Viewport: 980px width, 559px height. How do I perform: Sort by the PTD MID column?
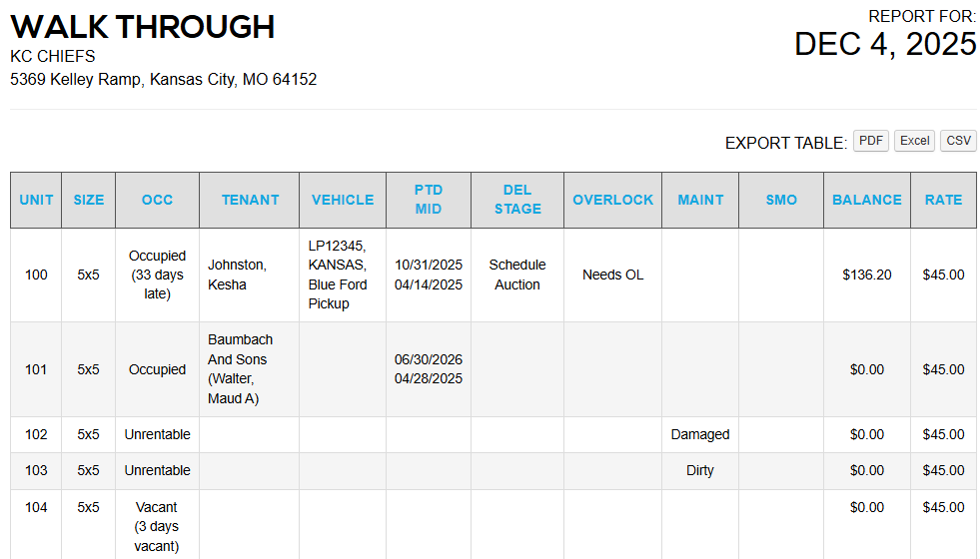pos(429,200)
